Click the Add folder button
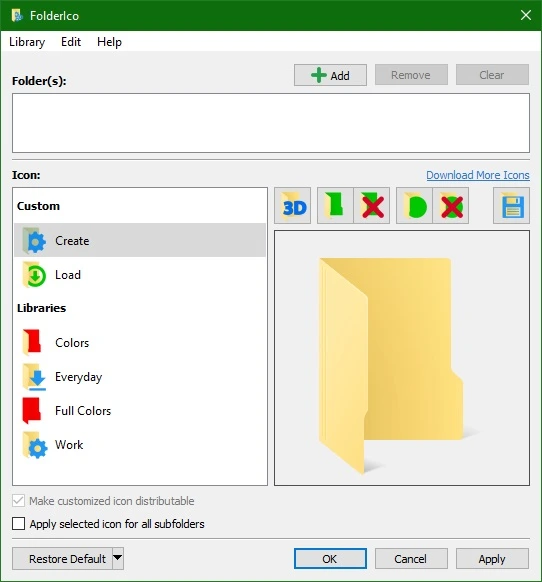Image resolution: width=542 pixels, height=582 pixels. click(330, 75)
